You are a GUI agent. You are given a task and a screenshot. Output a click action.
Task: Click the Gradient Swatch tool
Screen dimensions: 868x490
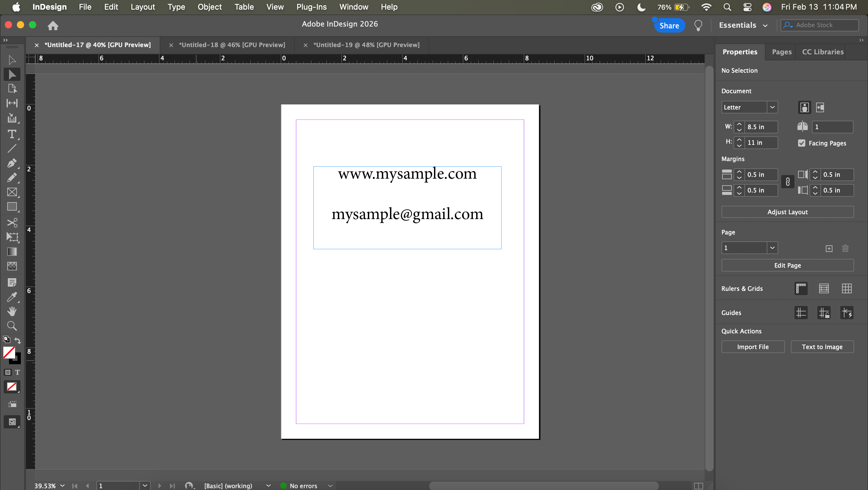pos(12,252)
